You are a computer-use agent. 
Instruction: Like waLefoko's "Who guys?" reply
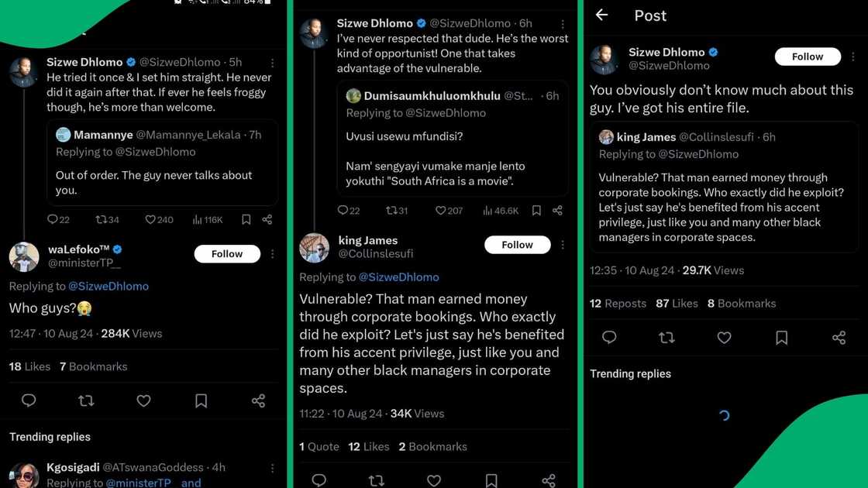point(143,400)
